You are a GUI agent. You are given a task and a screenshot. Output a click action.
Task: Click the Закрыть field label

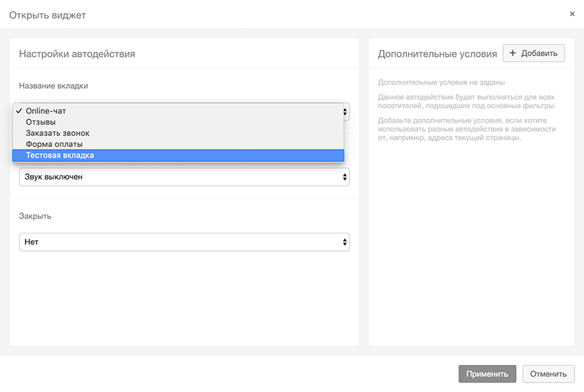click(x=35, y=216)
